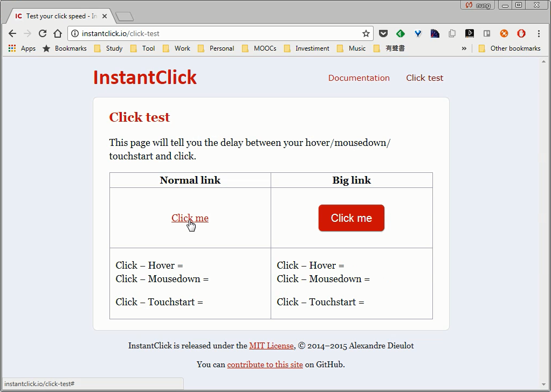
Task: Go back using the back arrow
Action: tap(12, 34)
